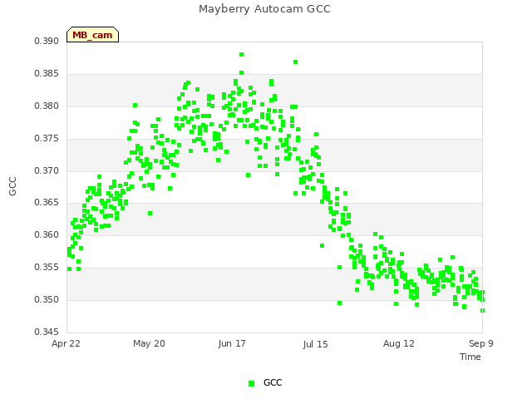The image size is (532, 399).
Task: Select the outlier point near 0.387 in July
Action: [x=296, y=62]
